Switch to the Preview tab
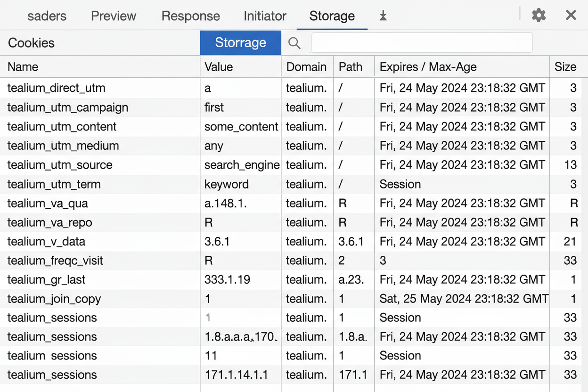 click(114, 16)
